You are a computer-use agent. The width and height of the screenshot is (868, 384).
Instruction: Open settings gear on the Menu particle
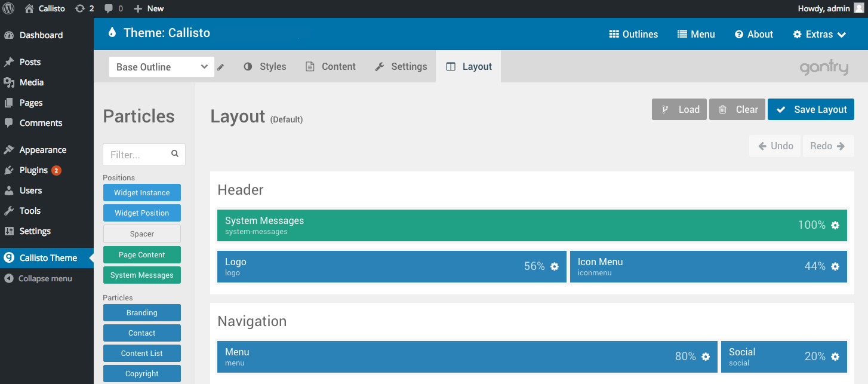click(706, 357)
